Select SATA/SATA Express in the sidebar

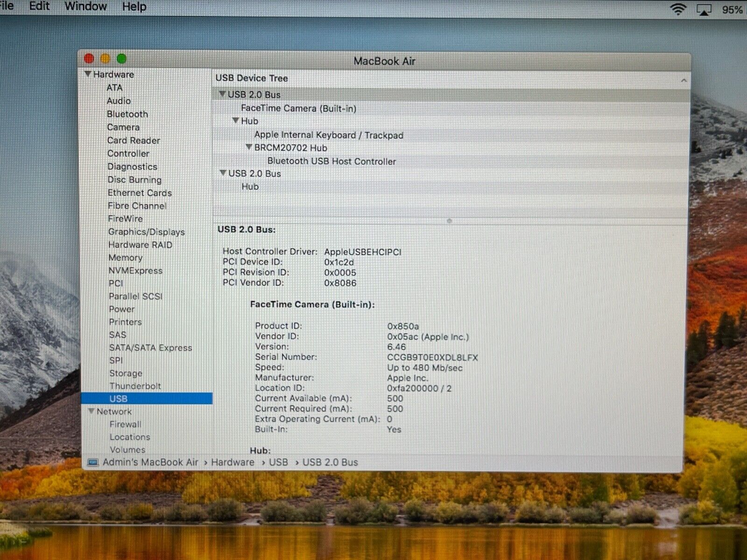(150, 348)
